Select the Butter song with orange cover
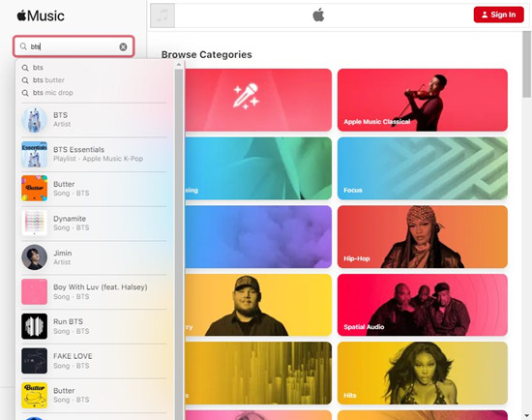This screenshot has height=420, width=532. [94, 189]
